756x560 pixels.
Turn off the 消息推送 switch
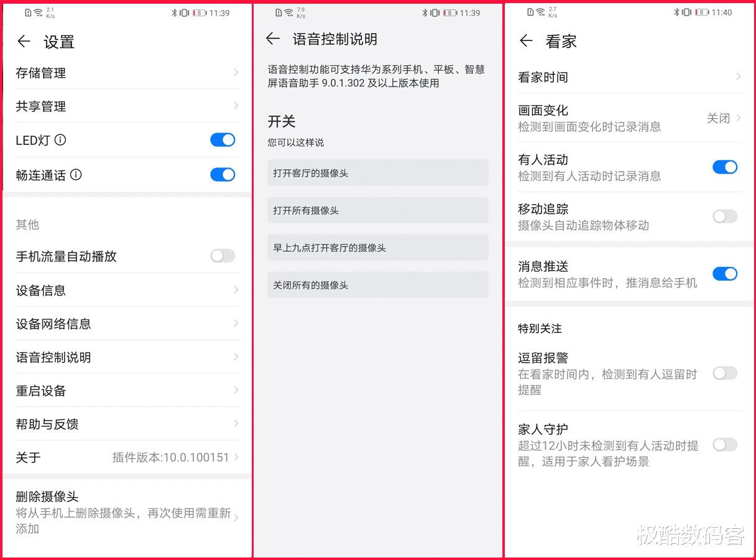coord(725,273)
